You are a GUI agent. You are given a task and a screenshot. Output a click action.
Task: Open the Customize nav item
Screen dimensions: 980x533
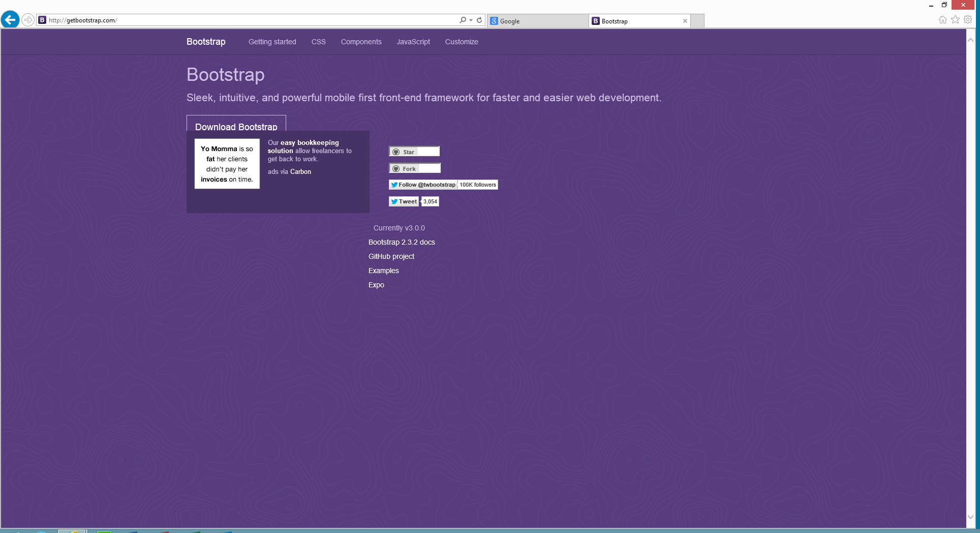(x=462, y=42)
